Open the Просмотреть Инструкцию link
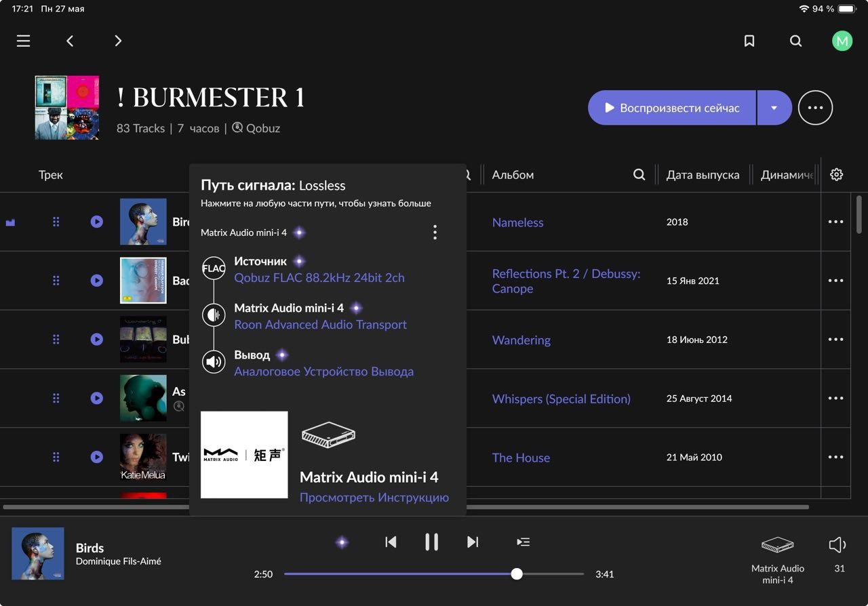 click(x=374, y=498)
